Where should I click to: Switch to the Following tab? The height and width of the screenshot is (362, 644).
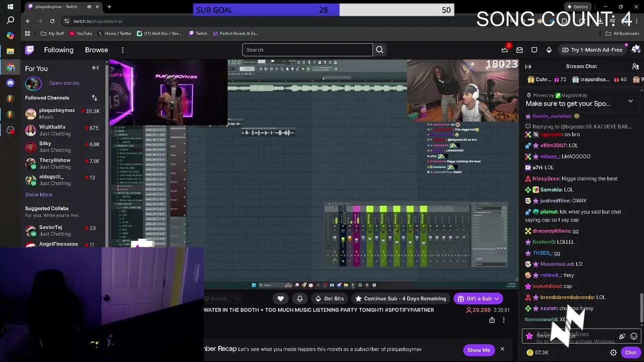coord(58,50)
